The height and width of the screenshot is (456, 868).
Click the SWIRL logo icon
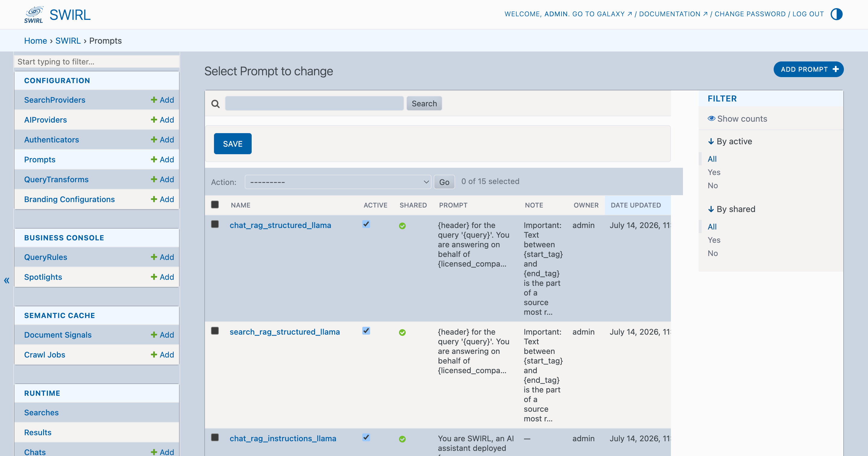(33, 14)
